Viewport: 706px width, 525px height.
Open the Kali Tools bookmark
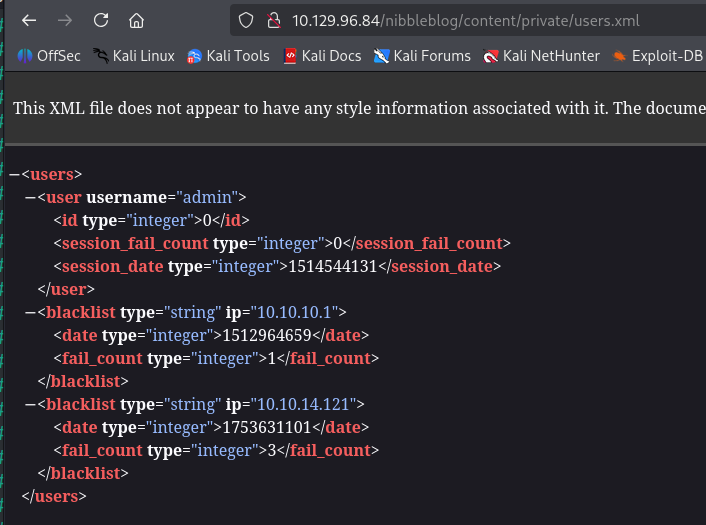228,56
